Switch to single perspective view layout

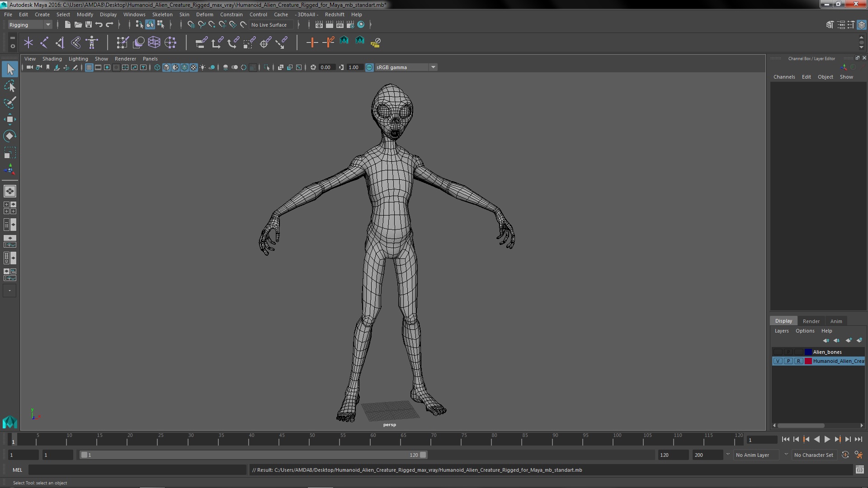pyautogui.click(x=9, y=191)
